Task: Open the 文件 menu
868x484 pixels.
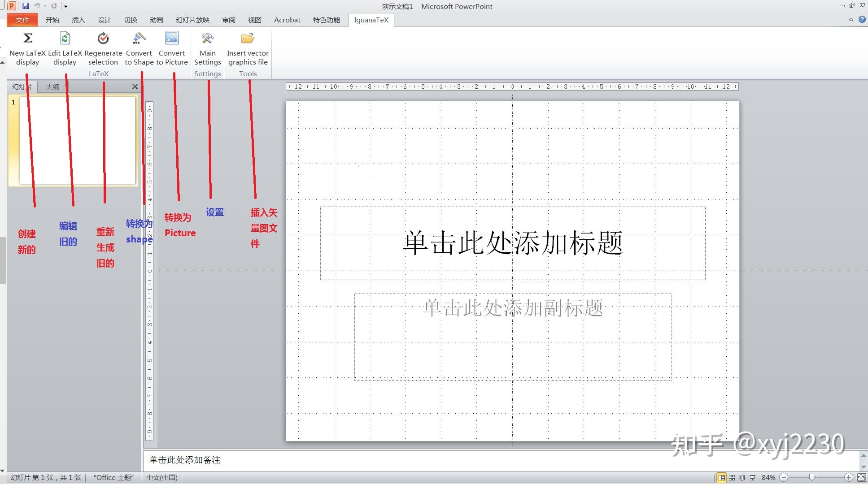Action: tap(22, 20)
